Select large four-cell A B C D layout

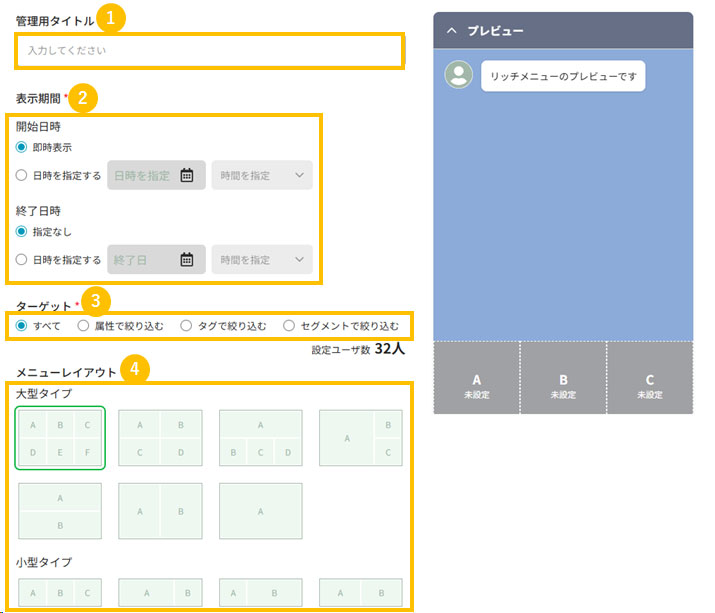coord(160,438)
